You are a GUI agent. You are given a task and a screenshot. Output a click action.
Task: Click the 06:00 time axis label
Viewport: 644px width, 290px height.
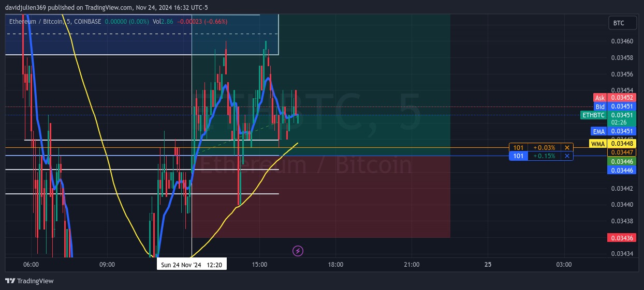31,265
